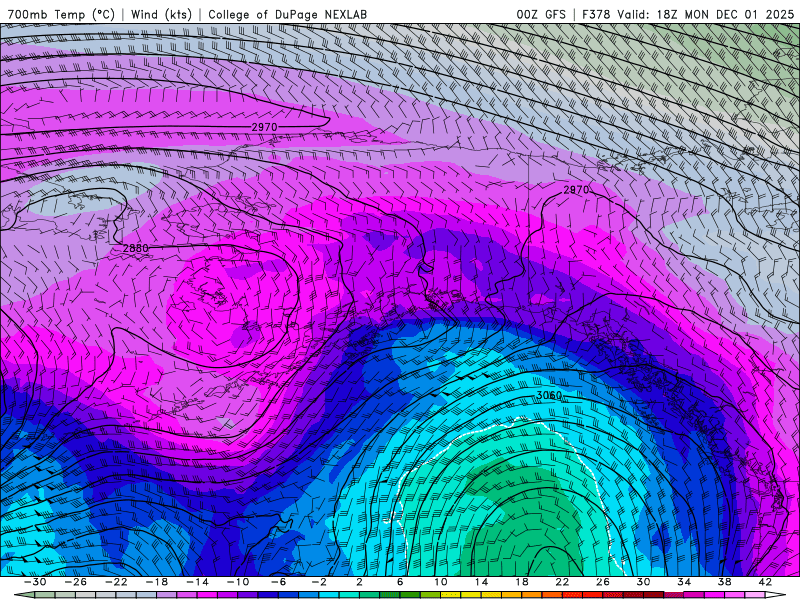
Task: Click the 'Valid: 18Z MON DEC 01 2025' text
Action: tap(706, 14)
